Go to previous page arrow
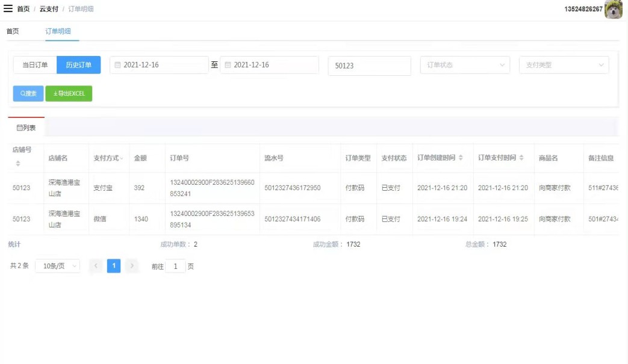This screenshot has height=364, width=628. pos(96,266)
